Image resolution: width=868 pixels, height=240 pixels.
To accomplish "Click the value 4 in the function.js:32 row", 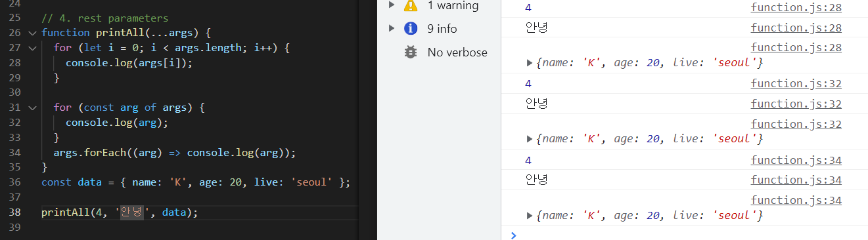I will [x=529, y=83].
